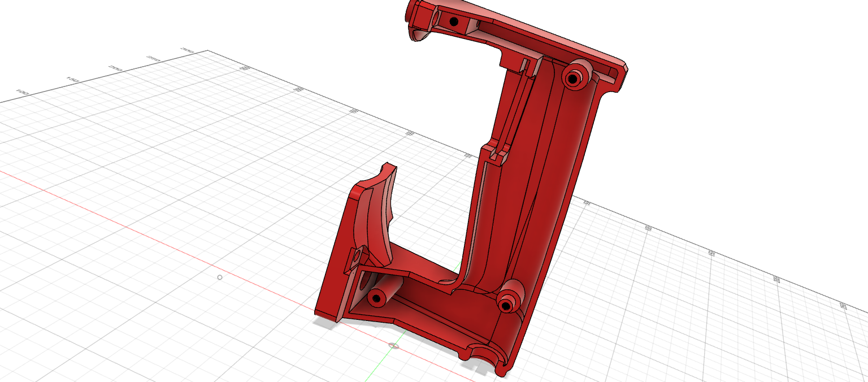This screenshot has height=382, width=868.
Task: Select the screw hole at the model's top-left
Action: (x=453, y=21)
